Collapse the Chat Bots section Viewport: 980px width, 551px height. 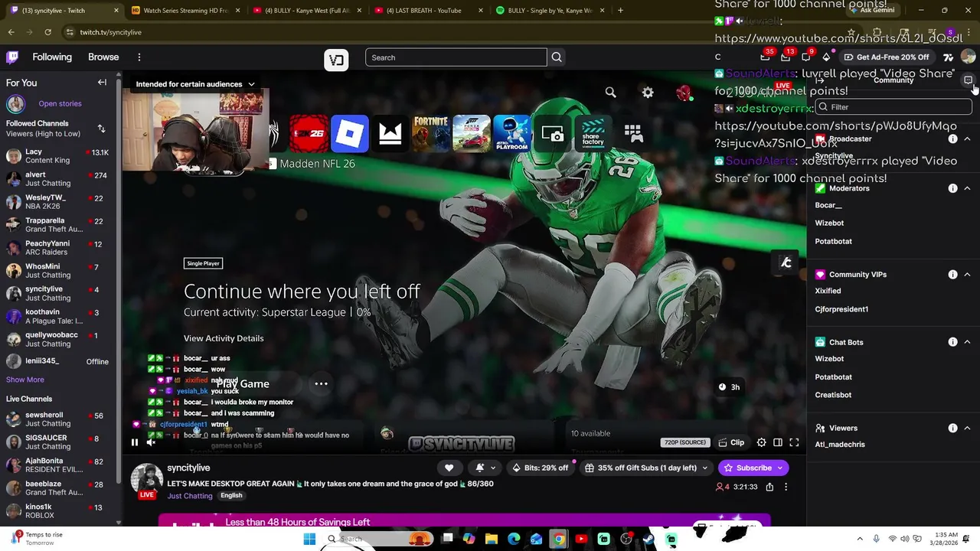(x=968, y=342)
